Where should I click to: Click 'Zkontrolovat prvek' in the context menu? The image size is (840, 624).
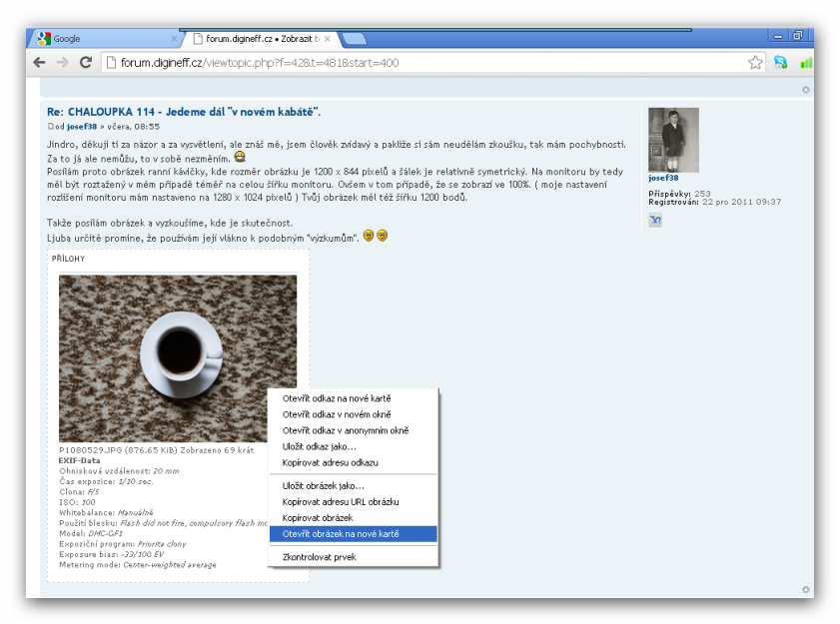[x=318, y=557]
